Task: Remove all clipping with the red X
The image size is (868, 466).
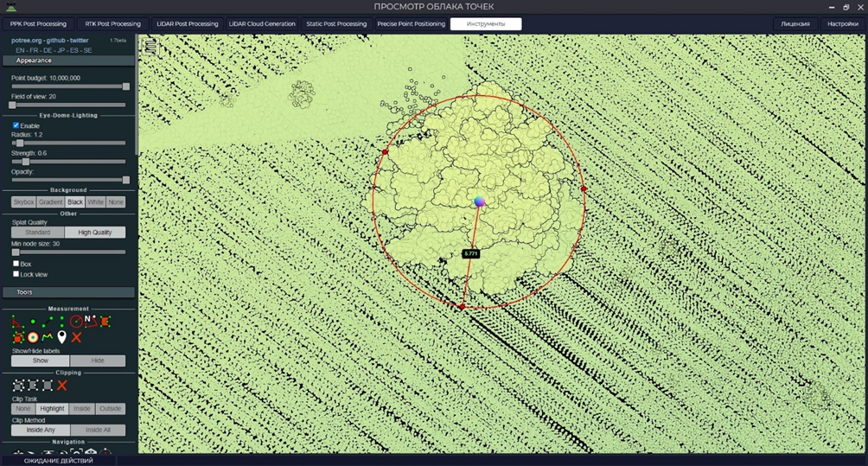Action: [x=62, y=386]
